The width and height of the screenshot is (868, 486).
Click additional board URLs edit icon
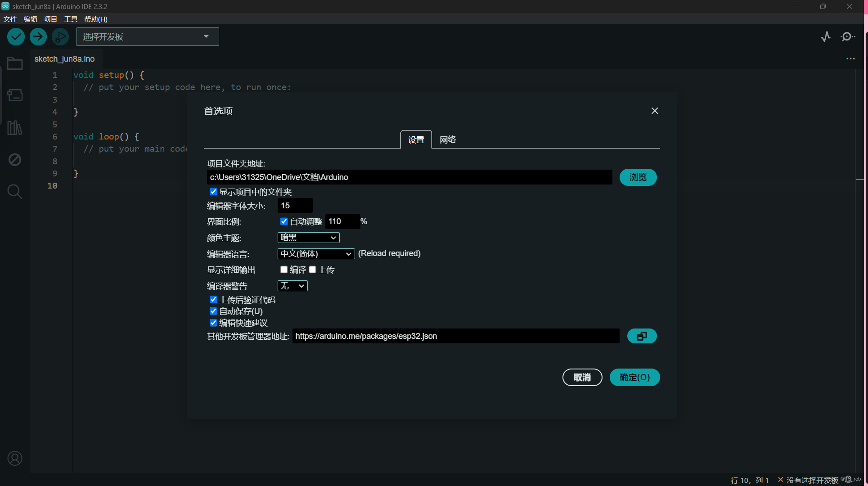642,336
